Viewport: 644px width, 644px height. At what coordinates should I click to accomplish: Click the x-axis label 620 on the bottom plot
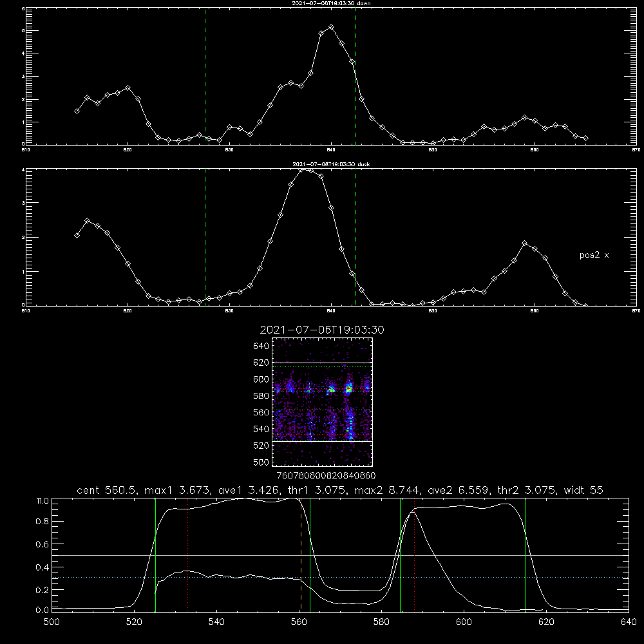546,622
